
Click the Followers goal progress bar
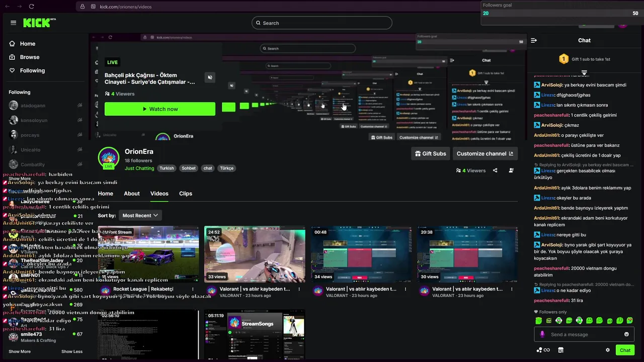coord(560,13)
